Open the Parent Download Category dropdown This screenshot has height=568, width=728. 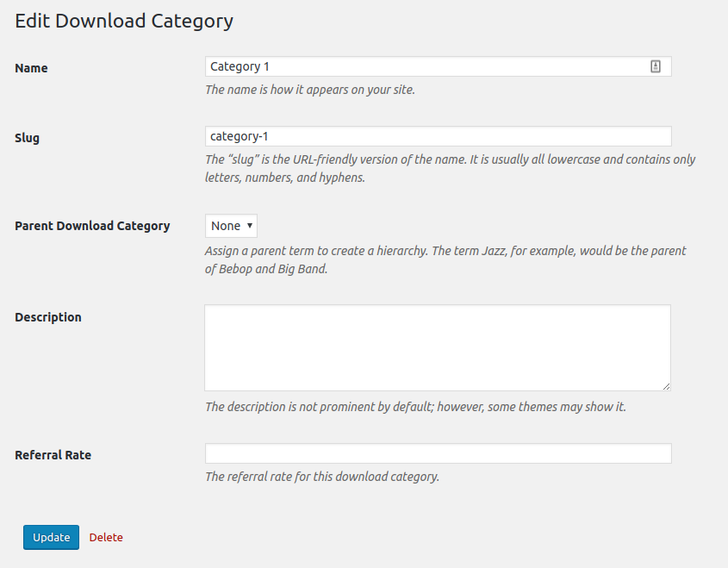(x=231, y=226)
